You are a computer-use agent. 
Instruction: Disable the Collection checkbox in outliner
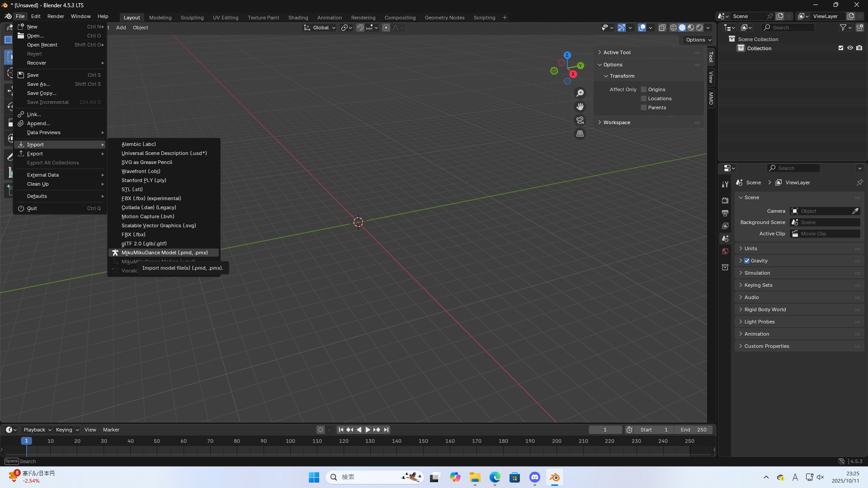click(840, 47)
